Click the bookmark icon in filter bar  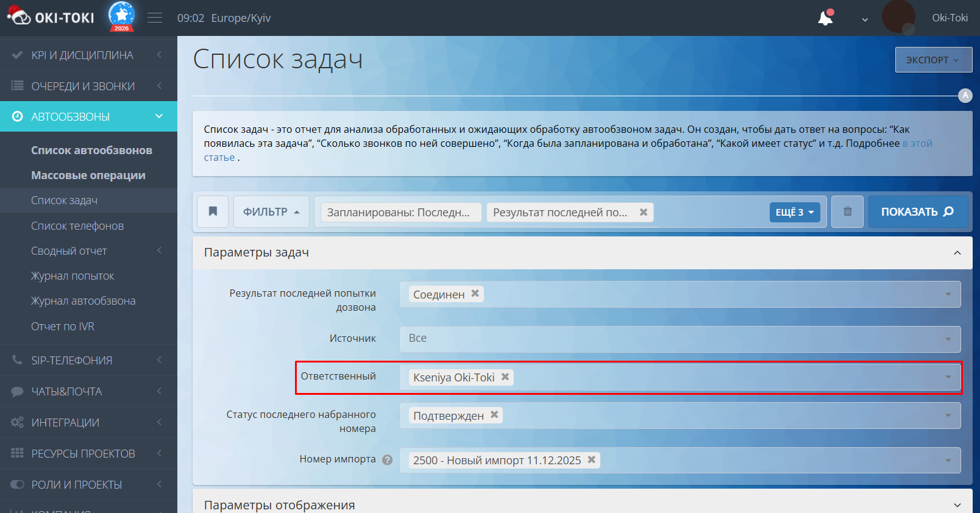coord(213,211)
